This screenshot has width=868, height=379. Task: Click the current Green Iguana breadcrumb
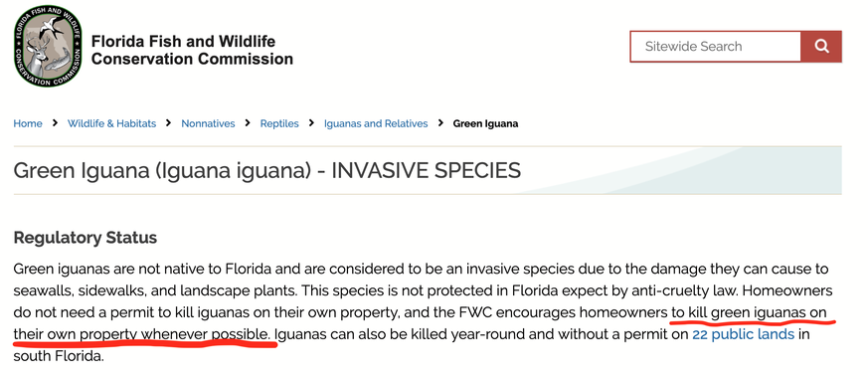[x=485, y=123]
